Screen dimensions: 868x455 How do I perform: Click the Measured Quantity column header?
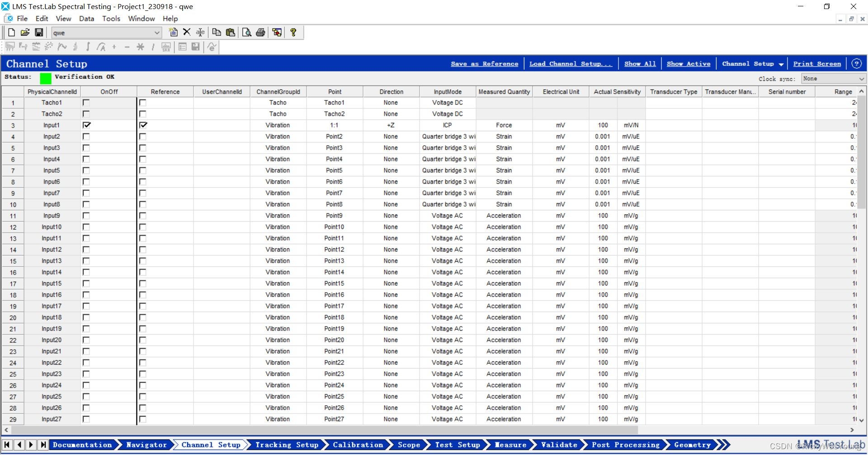click(504, 91)
